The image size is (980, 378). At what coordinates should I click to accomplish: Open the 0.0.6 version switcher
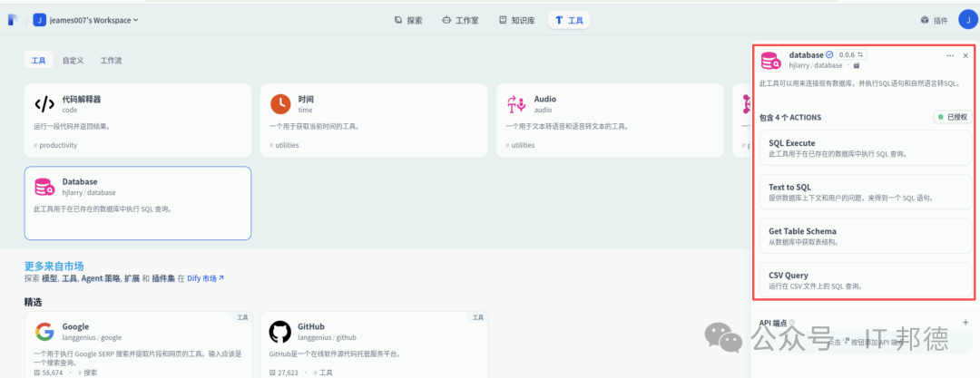[850, 55]
